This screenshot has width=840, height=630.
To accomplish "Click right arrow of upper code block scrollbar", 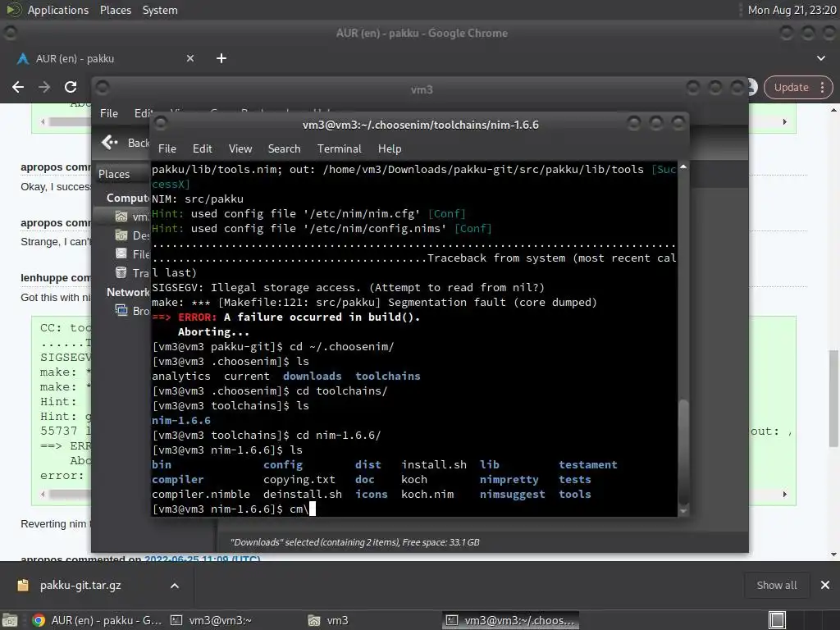I will tap(785, 121).
